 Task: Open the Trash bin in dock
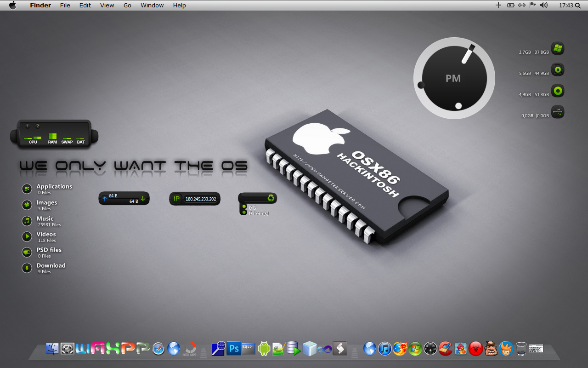(x=521, y=349)
